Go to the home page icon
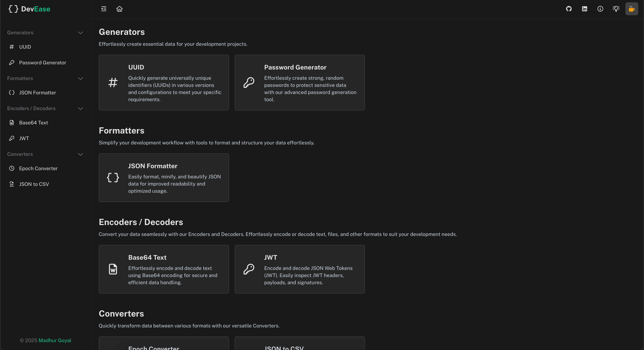This screenshot has height=350, width=644. (x=119, y=9)
